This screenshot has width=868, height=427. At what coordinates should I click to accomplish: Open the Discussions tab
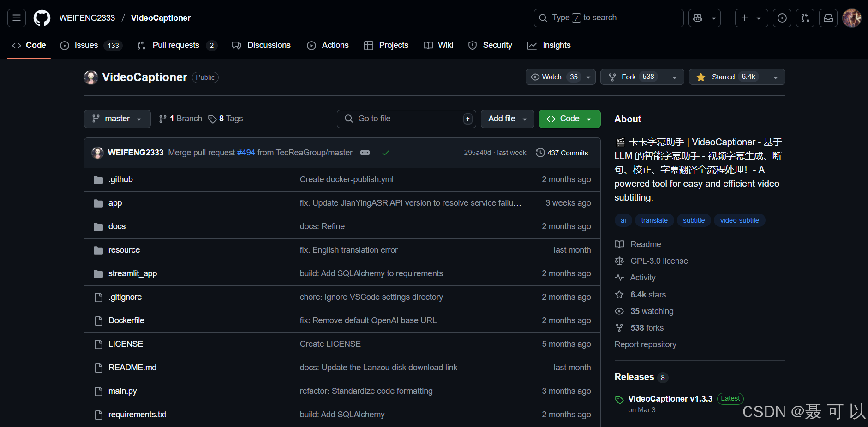(261, 45)
